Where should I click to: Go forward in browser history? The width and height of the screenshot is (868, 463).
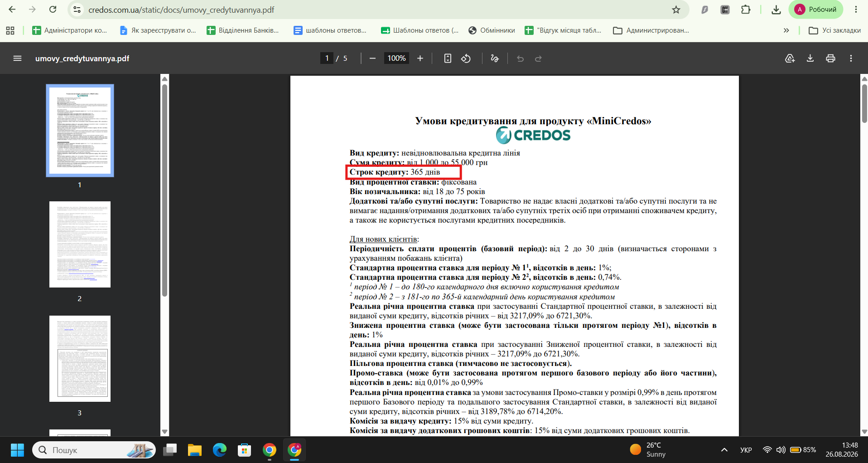(x=32, y=10)
